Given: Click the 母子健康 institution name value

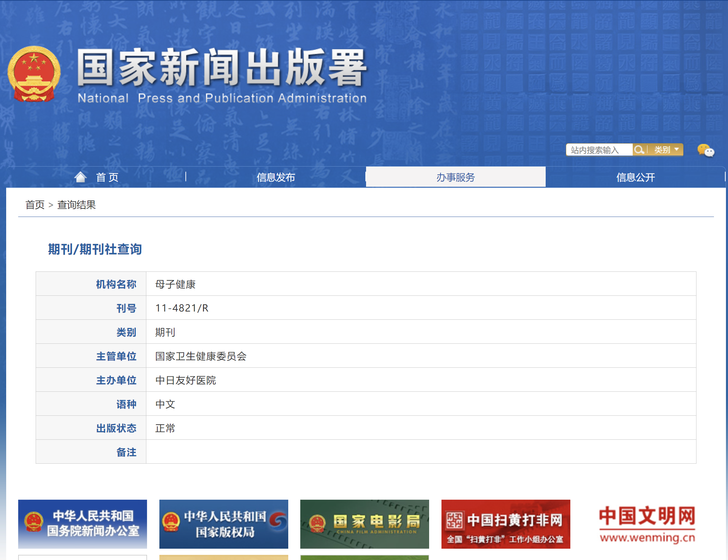Looking at the screenshot, I should click(175, 284).
